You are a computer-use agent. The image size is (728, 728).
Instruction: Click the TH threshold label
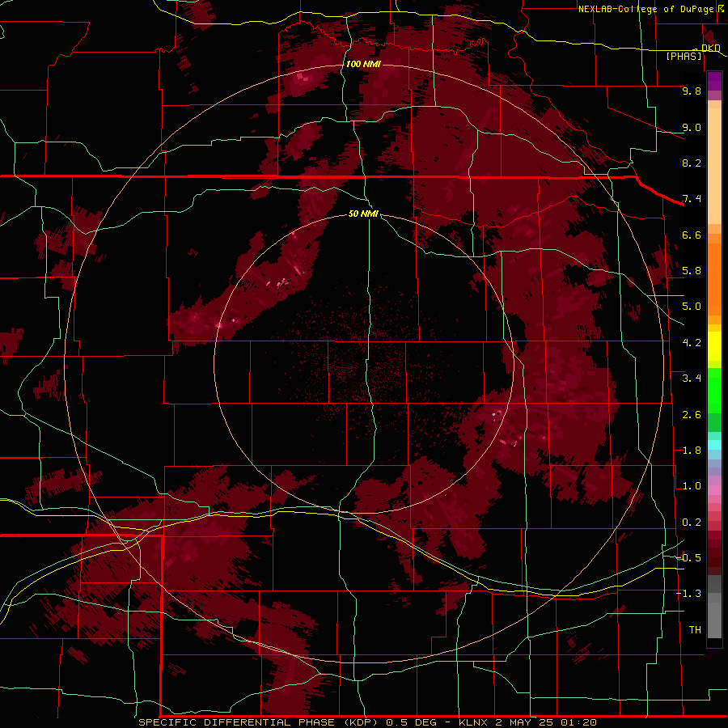(695, 630)
